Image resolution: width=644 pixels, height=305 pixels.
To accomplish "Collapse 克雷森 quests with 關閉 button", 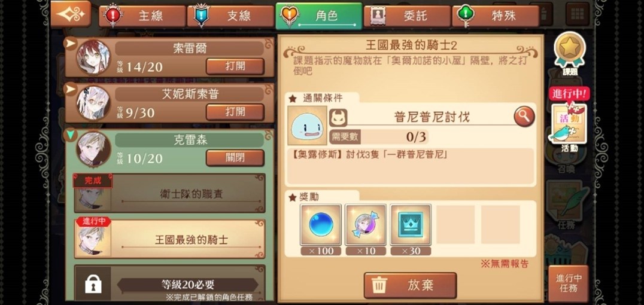I will point(235,158).
